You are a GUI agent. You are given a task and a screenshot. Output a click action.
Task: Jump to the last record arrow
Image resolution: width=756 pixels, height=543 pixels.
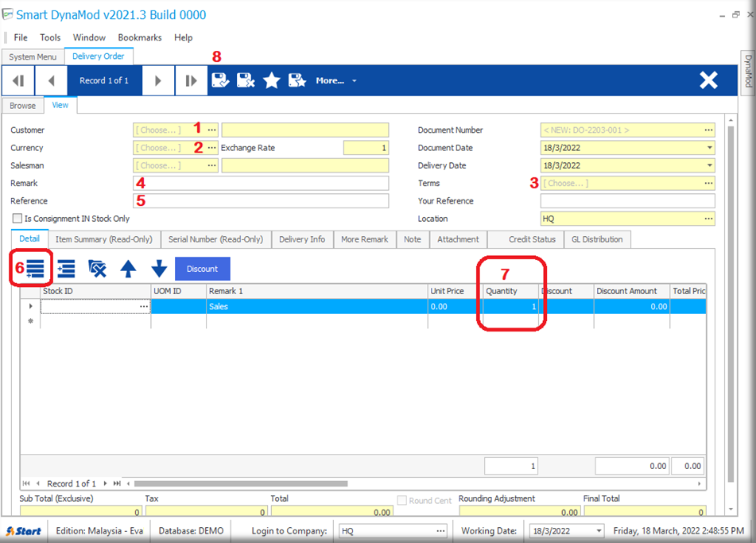point(191,80)
